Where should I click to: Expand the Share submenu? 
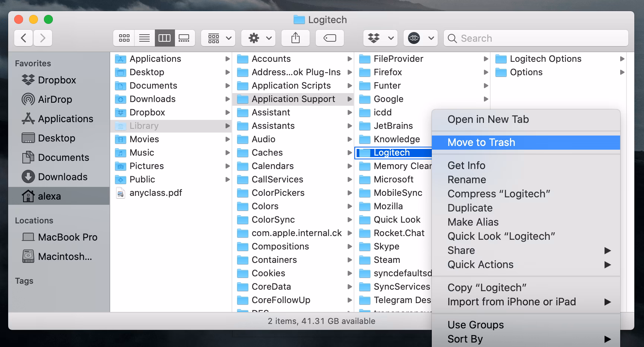tap(526, 251)
